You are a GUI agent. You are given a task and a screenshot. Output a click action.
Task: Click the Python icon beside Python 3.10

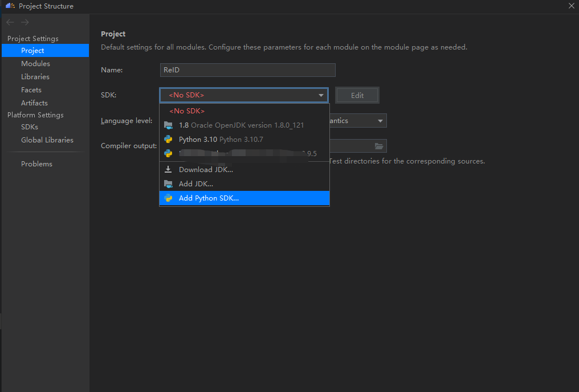click(x=168, y=139)
